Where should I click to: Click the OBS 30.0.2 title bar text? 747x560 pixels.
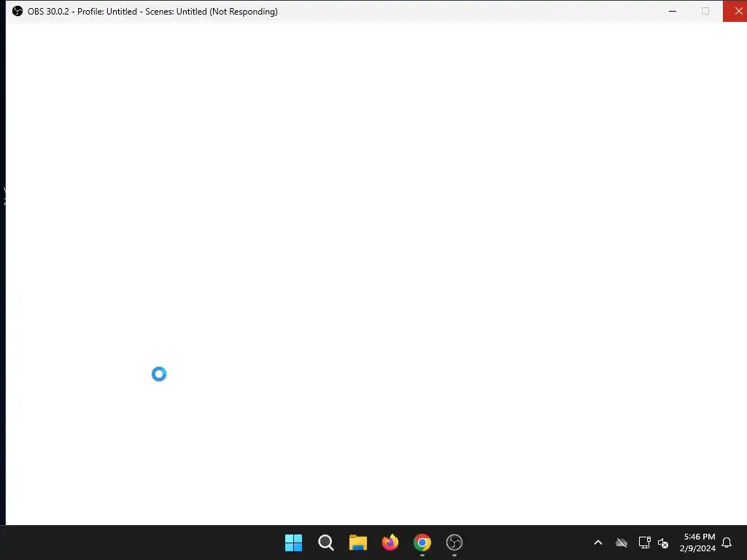click(x=152, y=12)
